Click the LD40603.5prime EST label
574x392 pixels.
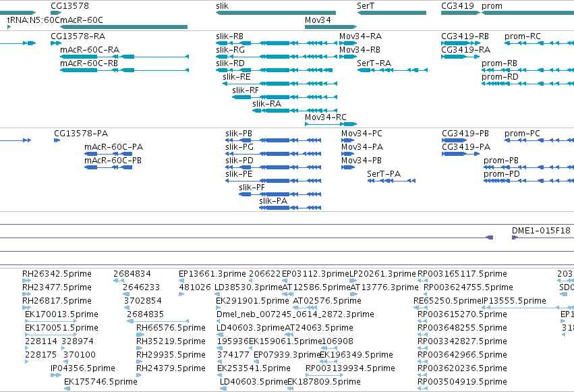[254, 382]
